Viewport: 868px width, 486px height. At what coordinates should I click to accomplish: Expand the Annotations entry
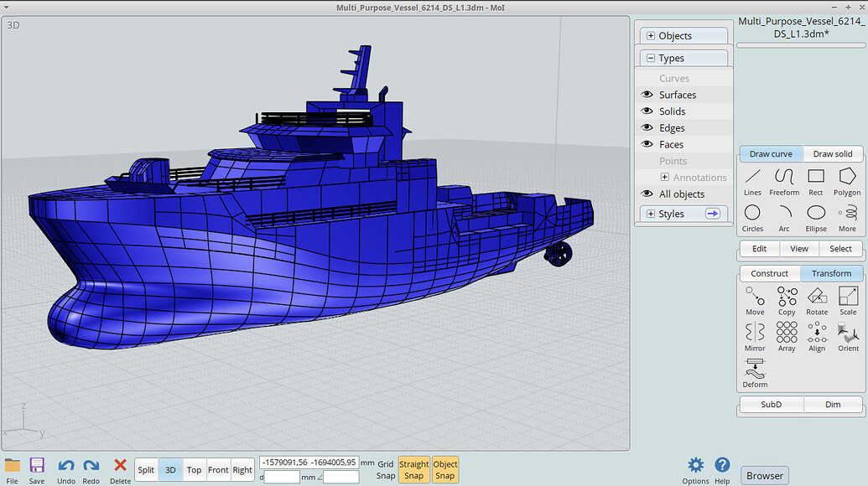(x=665, y=177)
